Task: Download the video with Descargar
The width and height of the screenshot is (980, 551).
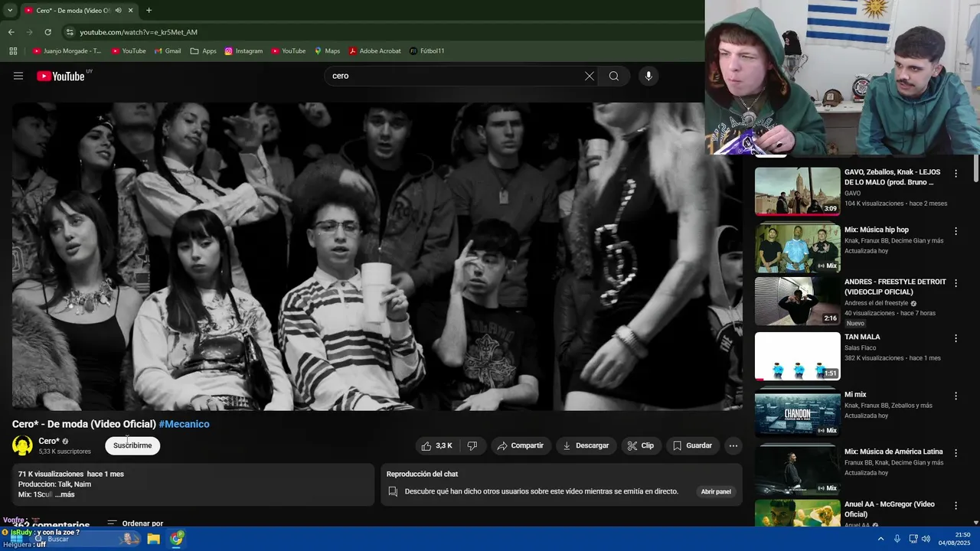Action: coord(586,445)
